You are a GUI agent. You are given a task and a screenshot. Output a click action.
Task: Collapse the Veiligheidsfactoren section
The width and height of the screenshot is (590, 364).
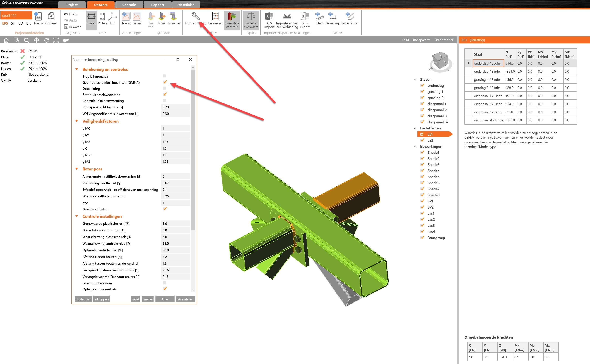coord(77,121)
